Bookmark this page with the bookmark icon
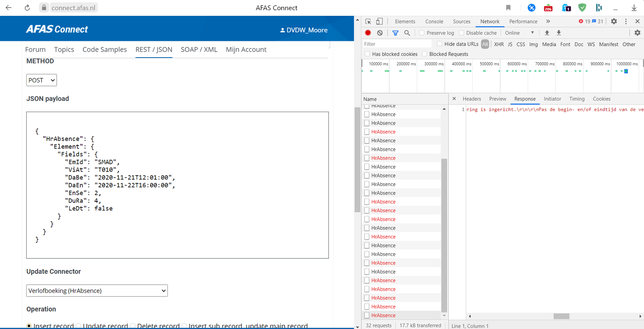This screenshot has width=644, height=329. click(x=508, y=8)
